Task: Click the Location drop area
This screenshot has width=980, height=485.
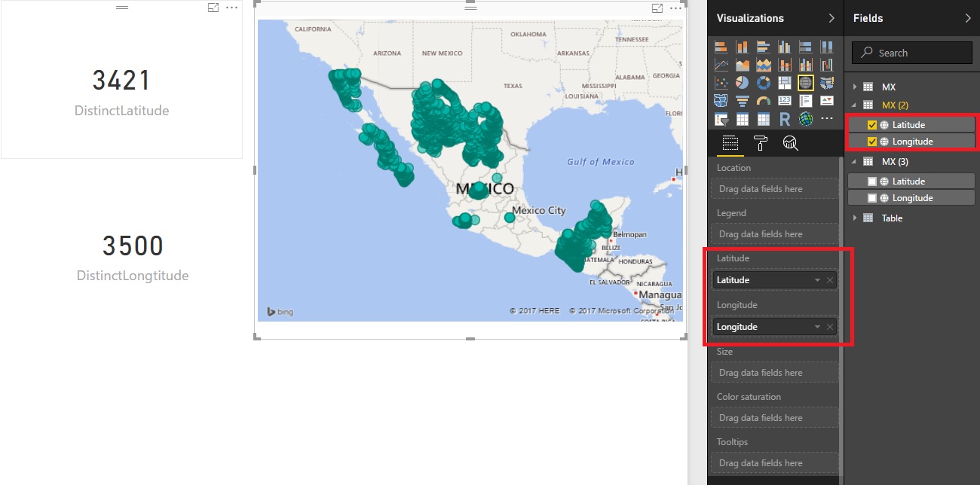Action: pyautogui.click(x=774, y=189)
